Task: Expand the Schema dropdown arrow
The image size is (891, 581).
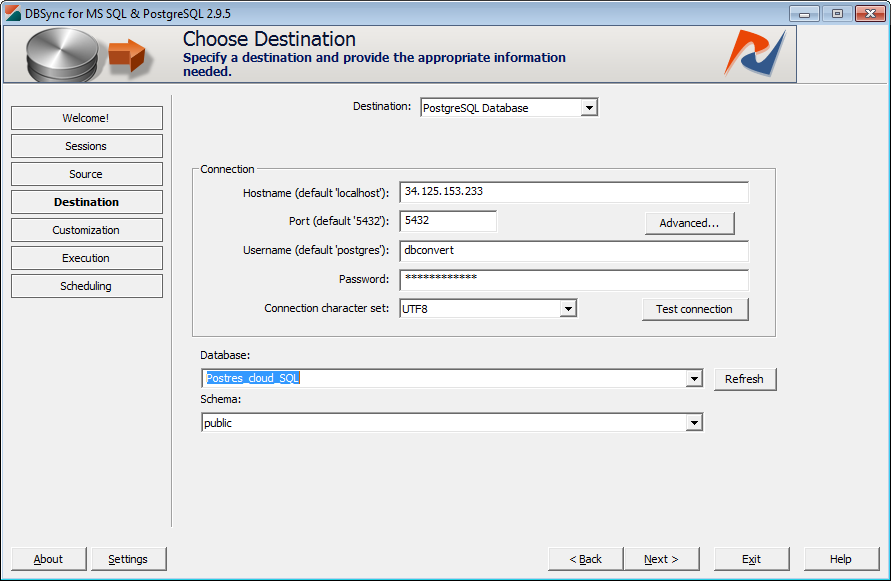Action: (x=694, y=423)
